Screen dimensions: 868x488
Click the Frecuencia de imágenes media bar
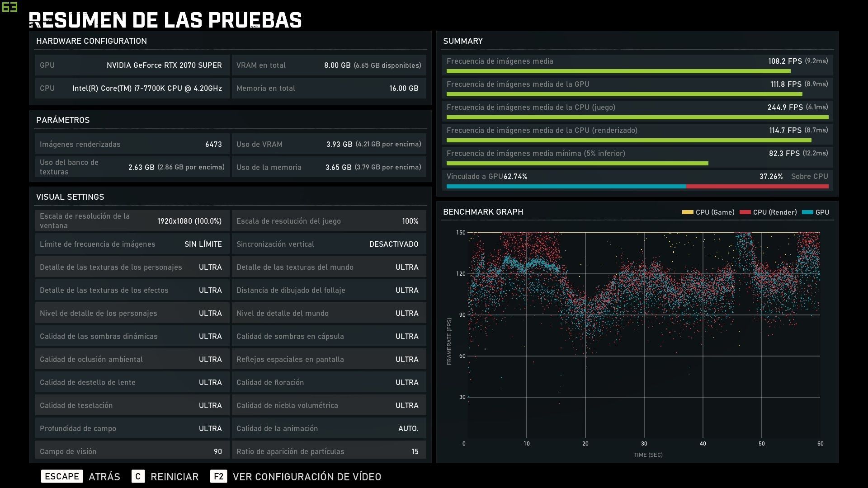tap(618, 71)
